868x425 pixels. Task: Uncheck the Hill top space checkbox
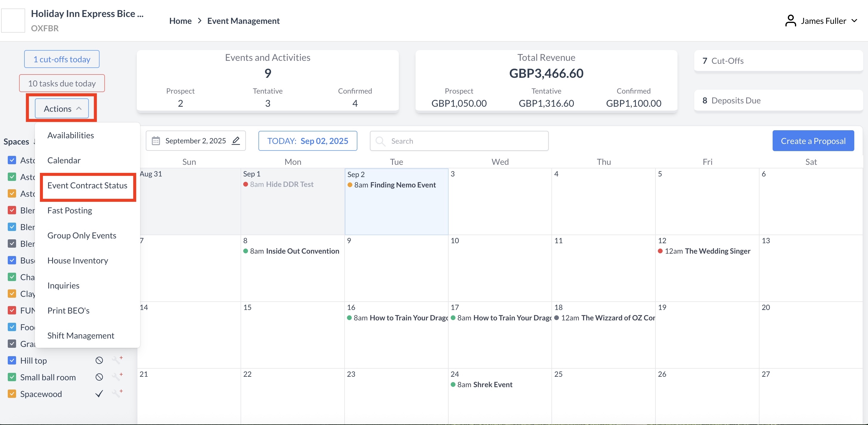pyautogui.click(x=12, y=360)
